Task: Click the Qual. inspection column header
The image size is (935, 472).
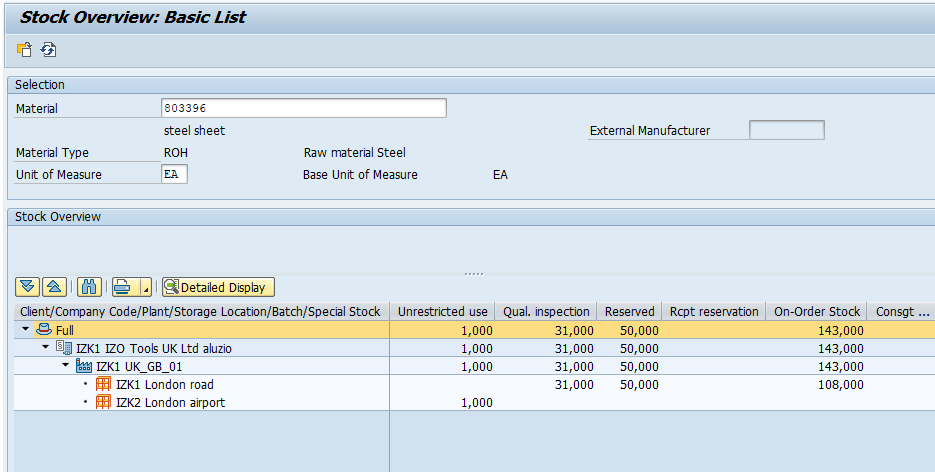Action: [x=547, y=312]
